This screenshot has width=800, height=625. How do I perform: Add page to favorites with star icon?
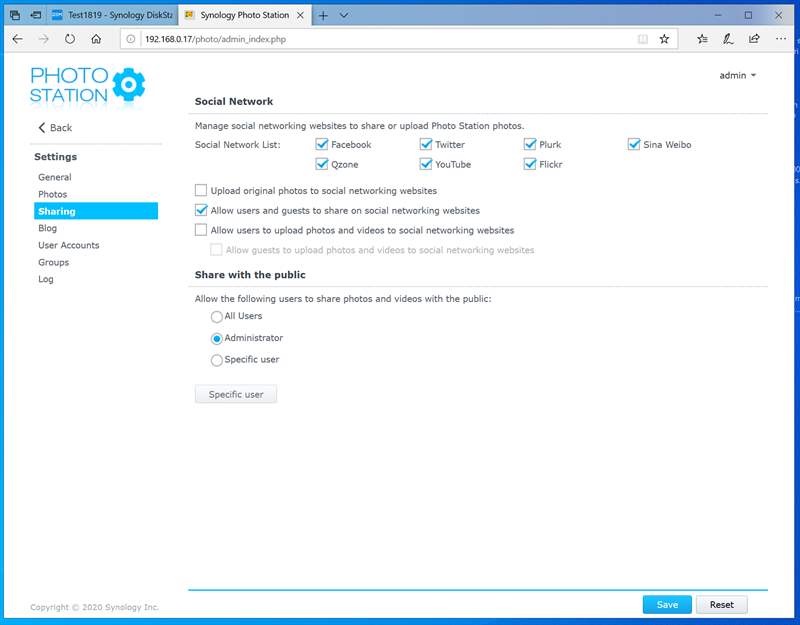point(663,38)
